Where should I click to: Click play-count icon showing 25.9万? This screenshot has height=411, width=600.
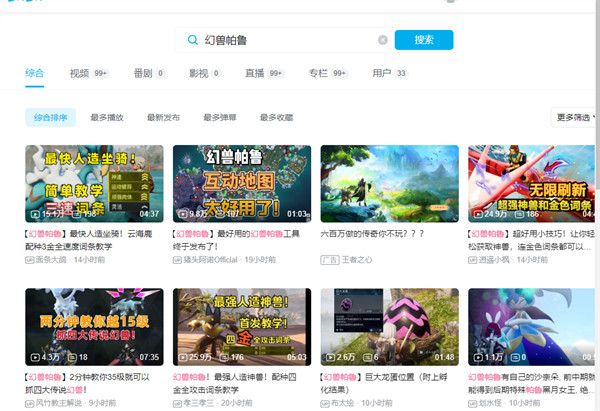pyautogui.click(x=183, y=357)
